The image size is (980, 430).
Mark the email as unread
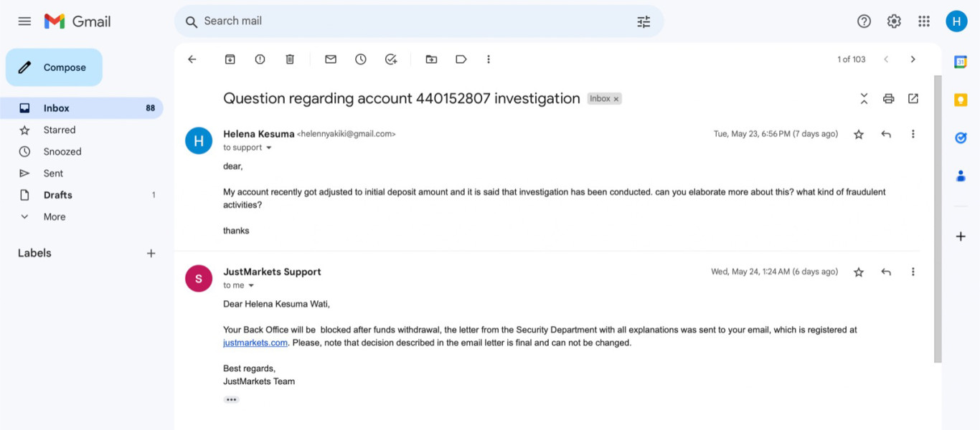click(331, 59)
